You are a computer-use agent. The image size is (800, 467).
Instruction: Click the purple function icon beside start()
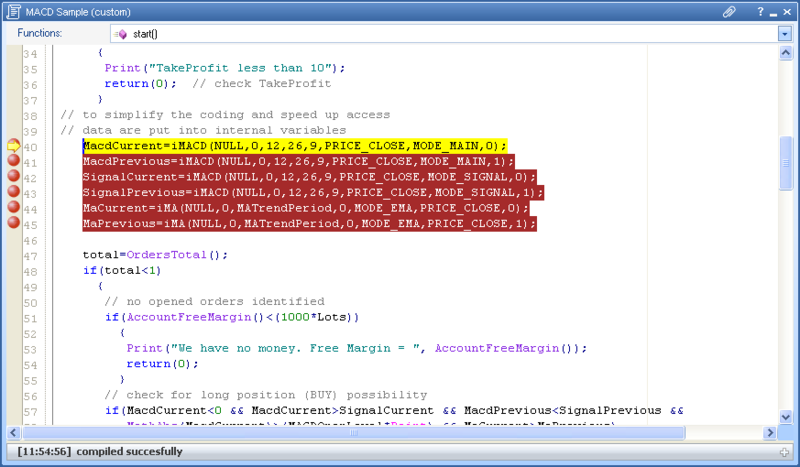[x=121, y=34]
